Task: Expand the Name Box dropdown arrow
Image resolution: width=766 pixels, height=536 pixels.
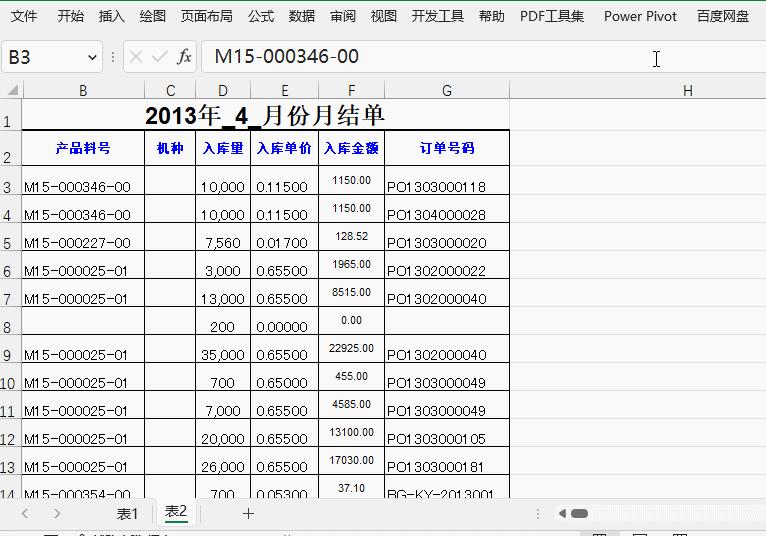Action: (92, 57)
